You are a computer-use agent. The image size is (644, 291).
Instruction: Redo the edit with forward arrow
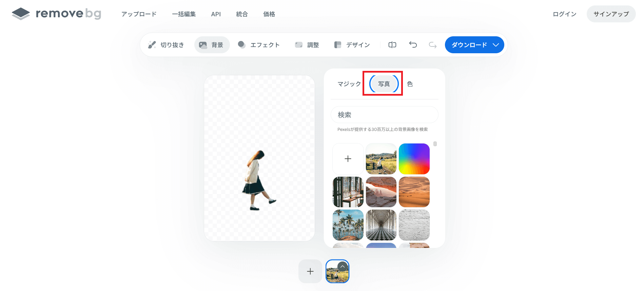432,45
